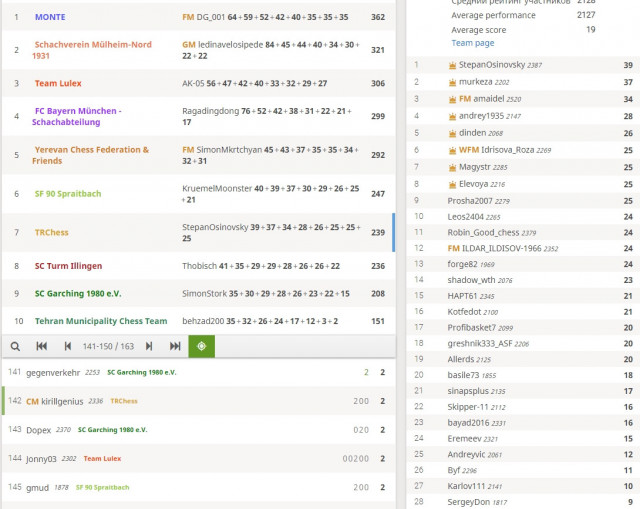Click SC Garching tag beside Dopex
640x509 pixels.
pyautogui.click(x=113, y=430)
